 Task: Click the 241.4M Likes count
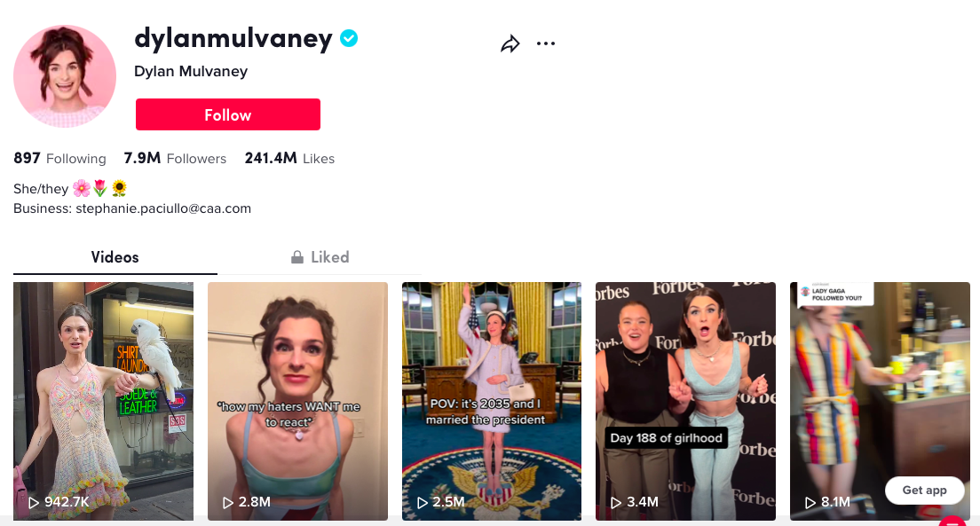click(289, 159)
